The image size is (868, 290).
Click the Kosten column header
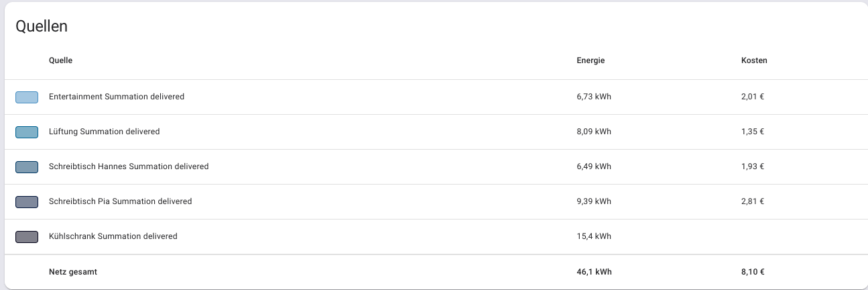[x=754, y=60]
